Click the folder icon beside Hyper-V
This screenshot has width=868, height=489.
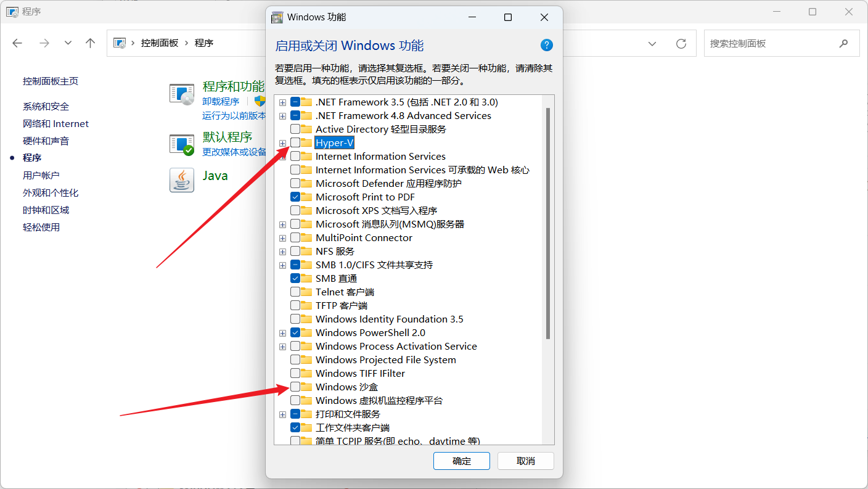click(x=306, y=142)
